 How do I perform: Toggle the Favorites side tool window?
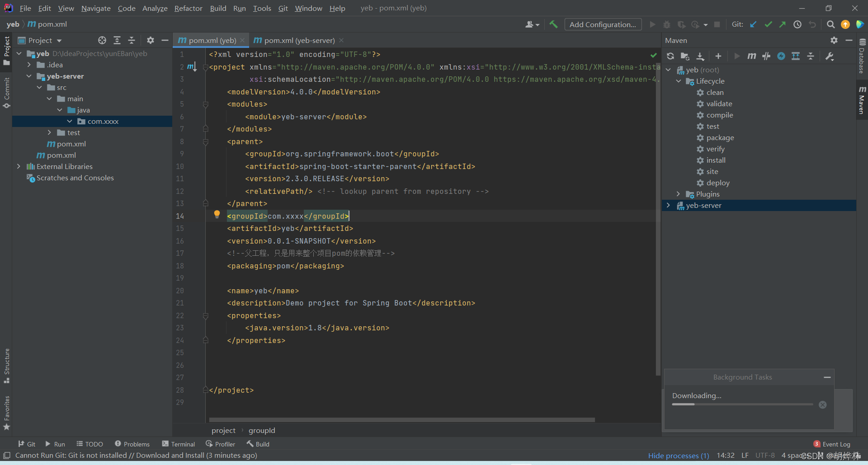6,413
